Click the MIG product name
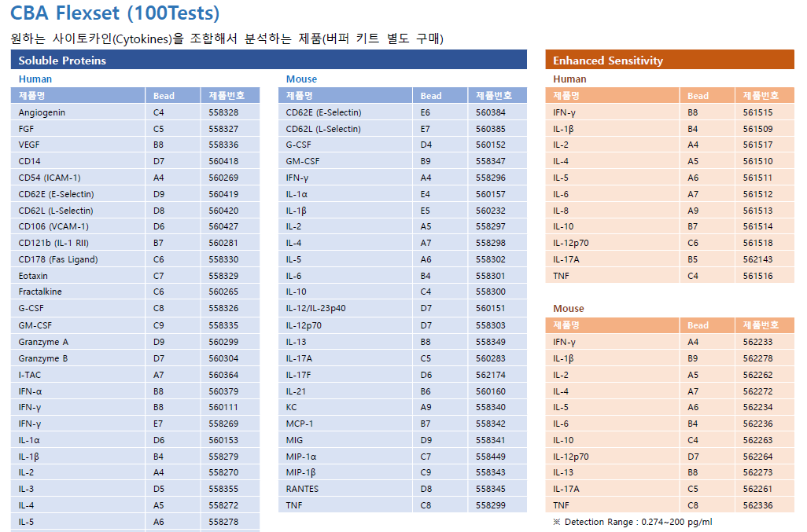Viewport: 807px width, 532px height. 294,440
